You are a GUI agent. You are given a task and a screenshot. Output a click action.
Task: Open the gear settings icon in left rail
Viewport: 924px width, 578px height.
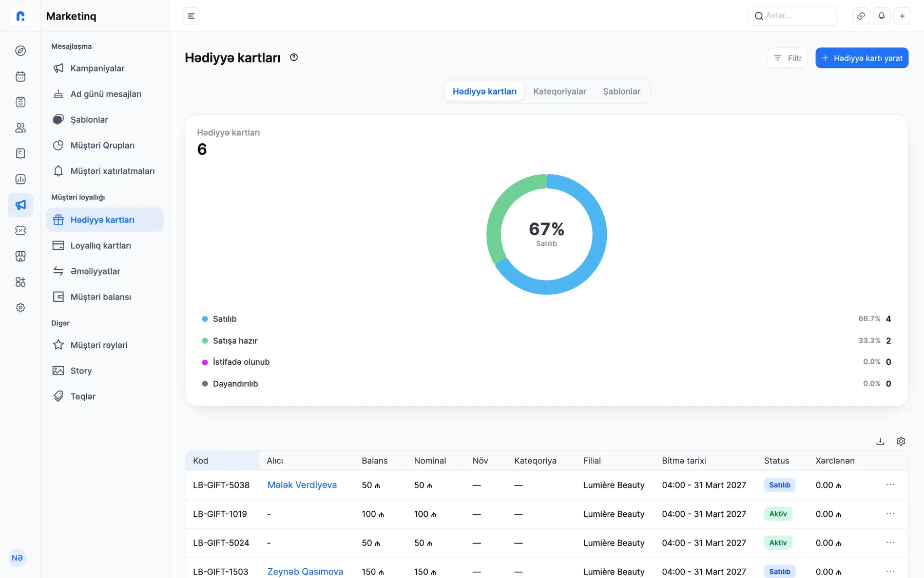pos(21,308)
